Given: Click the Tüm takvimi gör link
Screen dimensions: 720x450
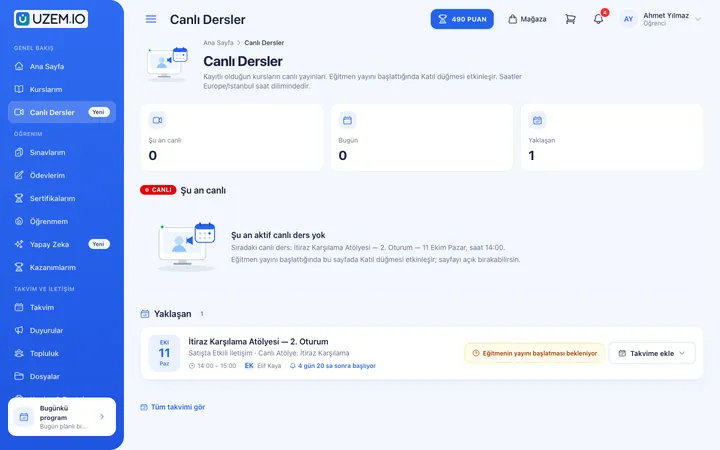Looking at the screenshot, I should [x=173, y=407].
